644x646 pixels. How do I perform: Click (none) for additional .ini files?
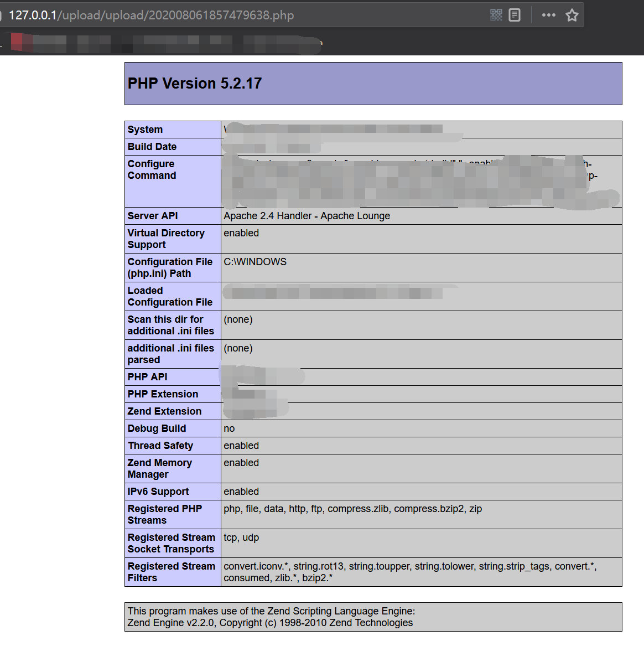[x=238, y=348]
